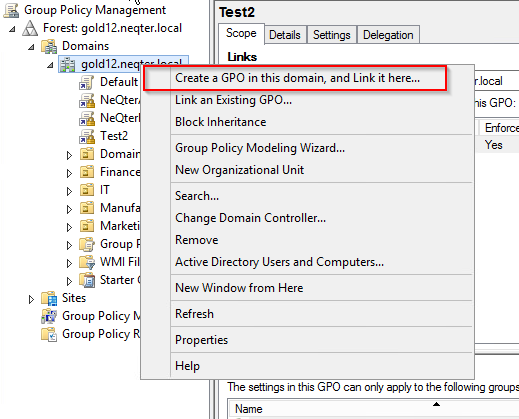This screenshot has height=419, width=519.
Task: Collapse the Domains tree node
Action: [x=31, y=47]
